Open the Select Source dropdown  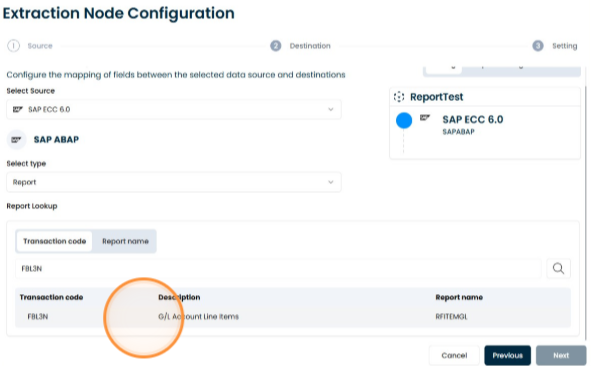tap(174, 109)
